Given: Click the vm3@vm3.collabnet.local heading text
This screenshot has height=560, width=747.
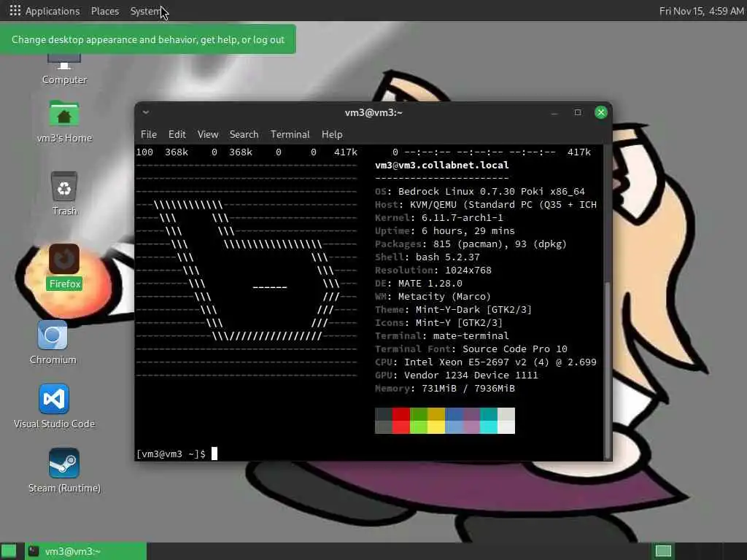Looking at the screenshot, I should point(441,166).
